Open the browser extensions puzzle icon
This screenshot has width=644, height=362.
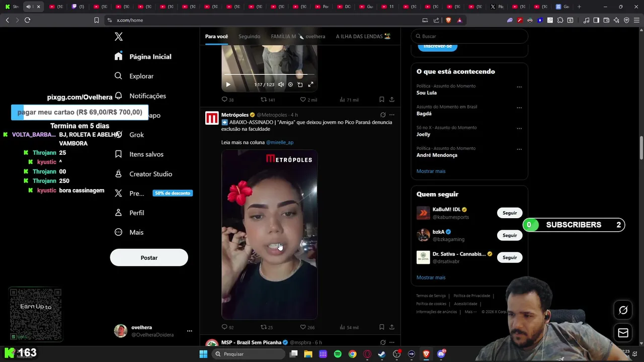tap(560, 20)
